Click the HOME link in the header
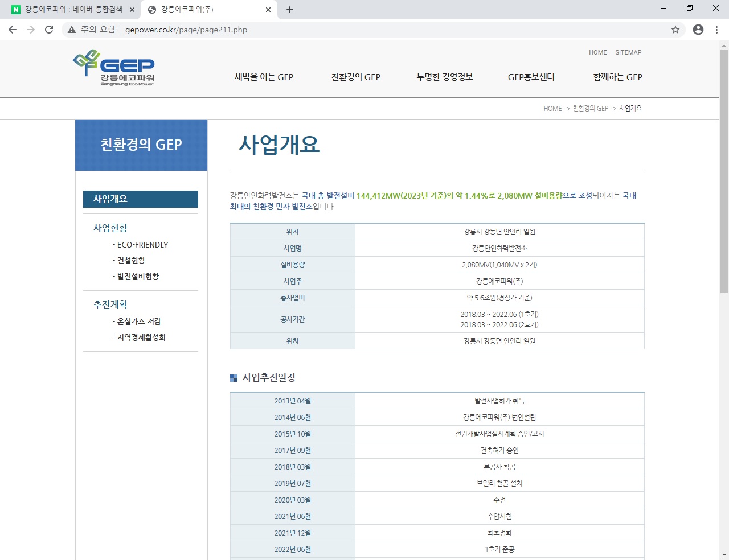Viewport: 729px width, 560px height. [598, 52]
